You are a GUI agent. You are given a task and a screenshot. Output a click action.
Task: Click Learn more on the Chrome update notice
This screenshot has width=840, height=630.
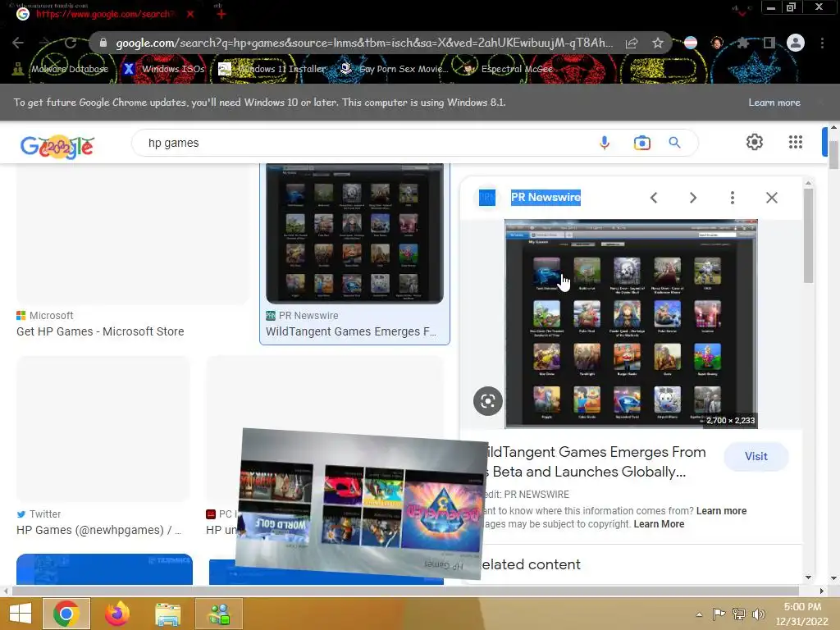click(x=774, y=103)
